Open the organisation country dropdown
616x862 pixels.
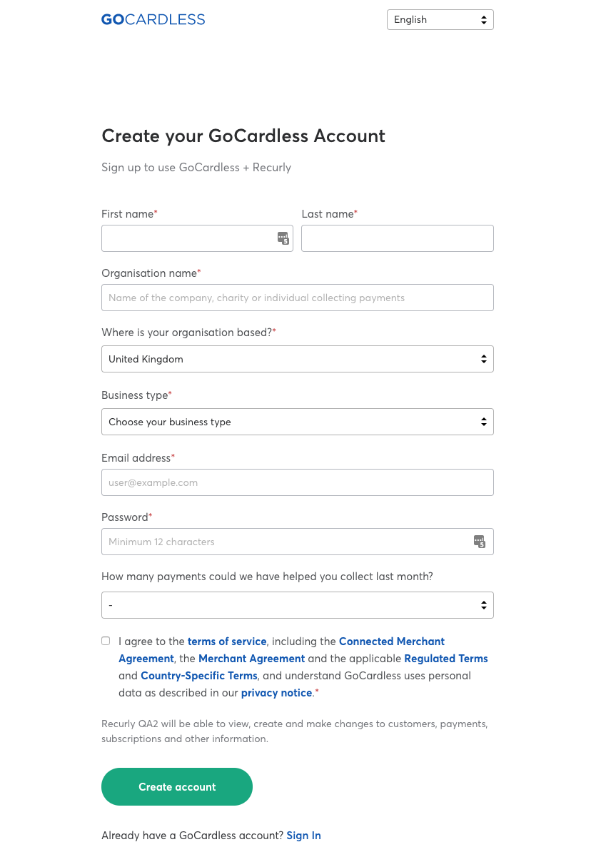[x=297, y=359]
